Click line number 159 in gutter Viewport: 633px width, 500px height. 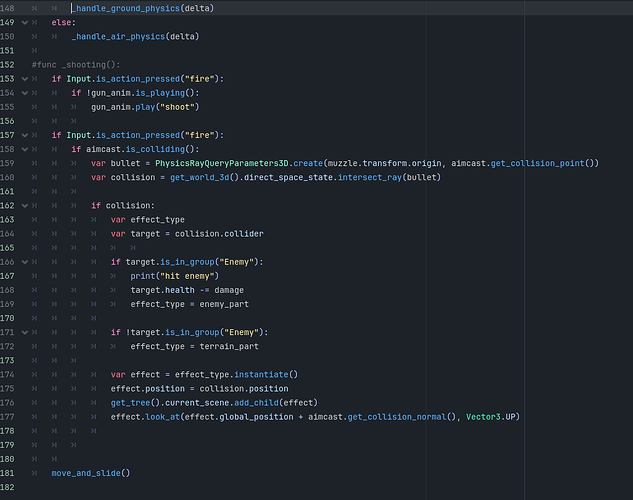click(x=7, y=163)
